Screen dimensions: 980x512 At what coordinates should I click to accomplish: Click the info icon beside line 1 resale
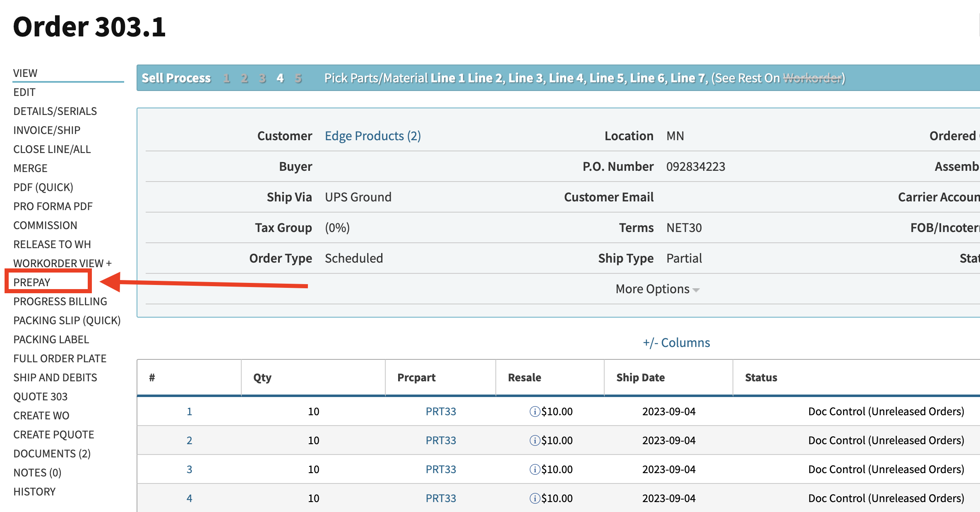coord(534,412)
